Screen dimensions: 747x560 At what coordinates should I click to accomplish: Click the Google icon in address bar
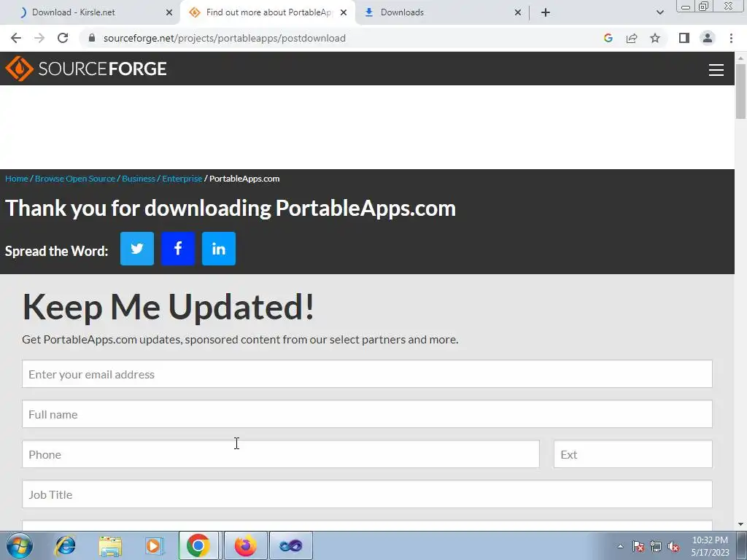click(x=608, y=38)
